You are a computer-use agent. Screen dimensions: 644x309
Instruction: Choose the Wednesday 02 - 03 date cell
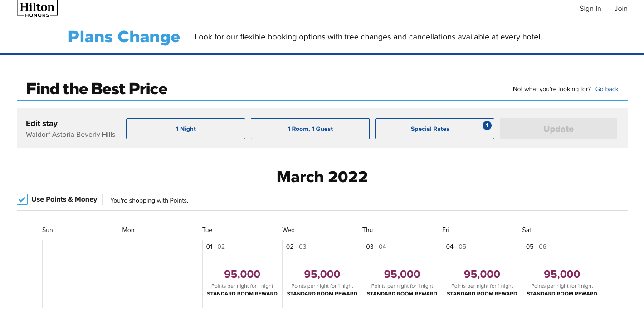[x=322, y=274]
